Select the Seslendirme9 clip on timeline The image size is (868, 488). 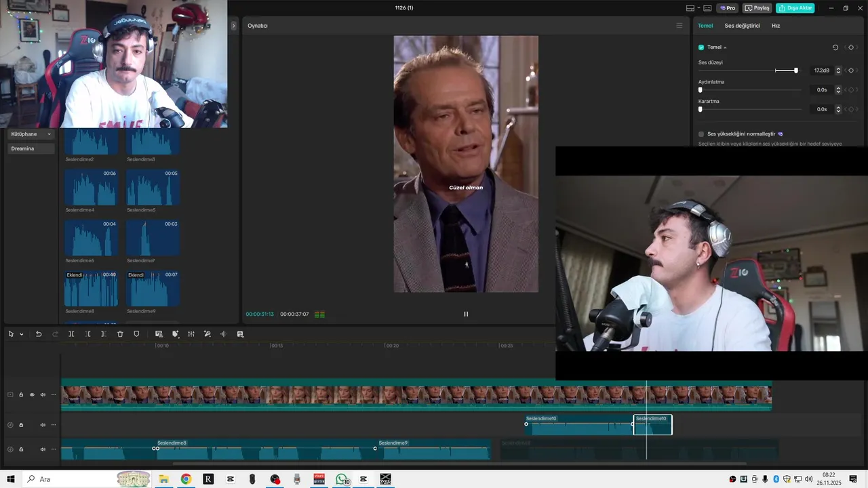[433, 449]
